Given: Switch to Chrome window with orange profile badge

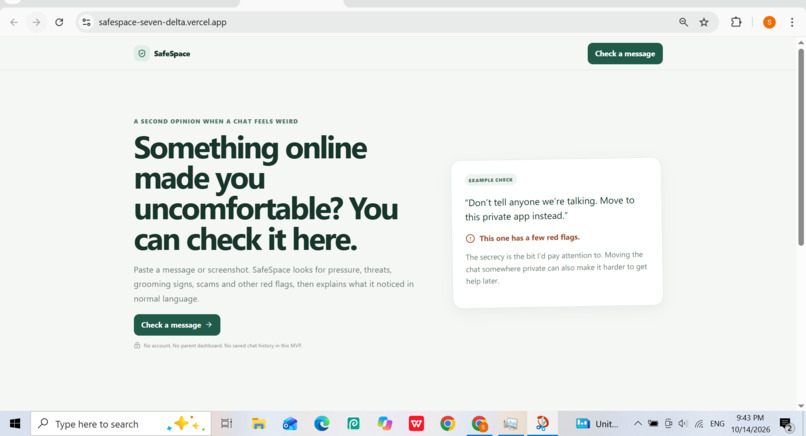Looking at the screenshot, I should (479, 424).
